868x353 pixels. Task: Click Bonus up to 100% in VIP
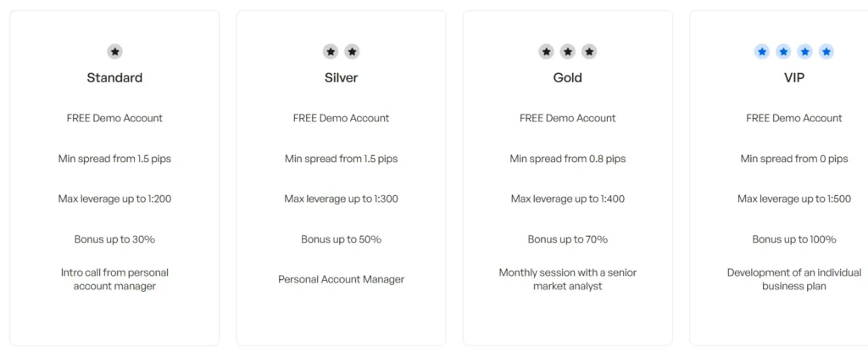(x=794, y=239)
